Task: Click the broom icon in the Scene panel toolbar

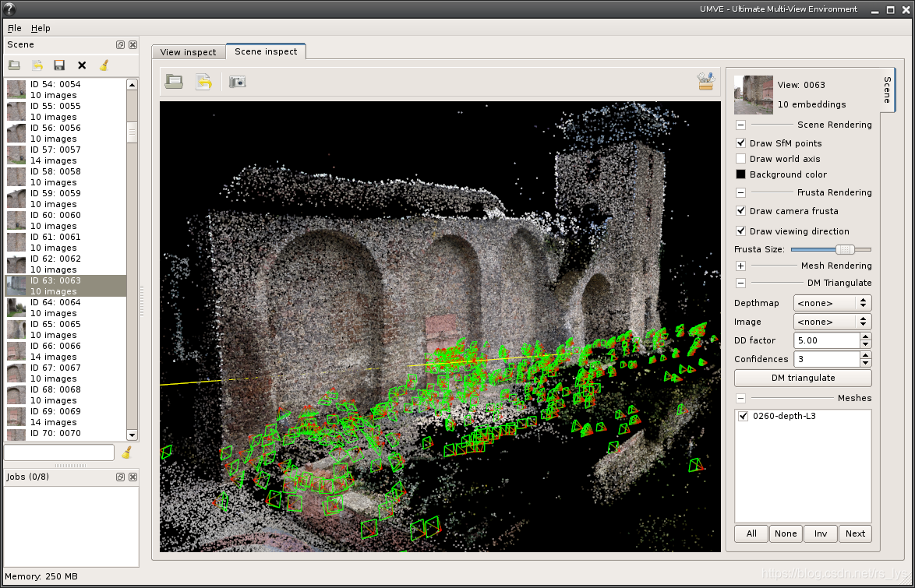Action: (104, 65)
